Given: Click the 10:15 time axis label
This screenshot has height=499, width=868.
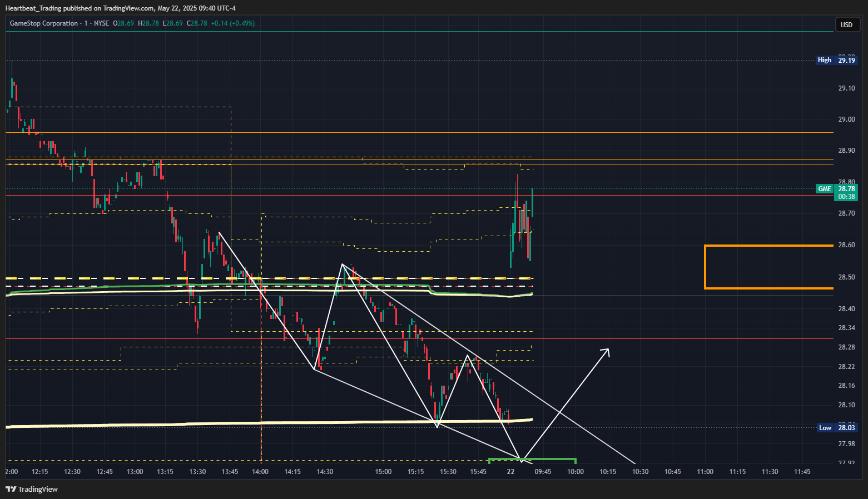Looking at the screenshot, I should click(x=608, y=472).
